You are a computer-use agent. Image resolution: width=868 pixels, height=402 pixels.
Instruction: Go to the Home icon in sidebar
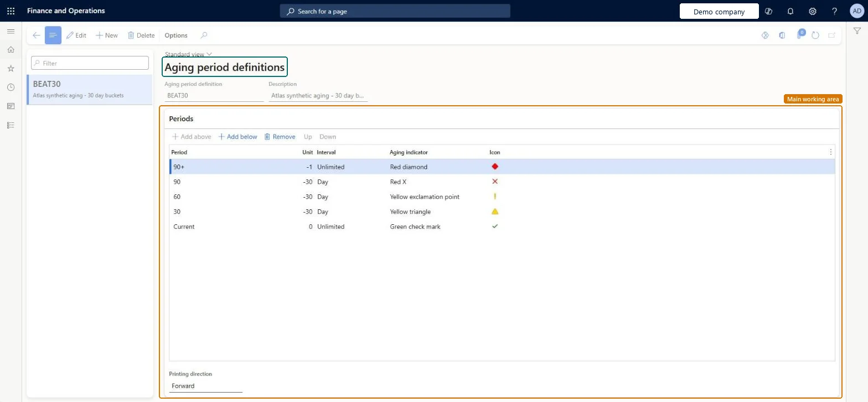click(11, 50)
